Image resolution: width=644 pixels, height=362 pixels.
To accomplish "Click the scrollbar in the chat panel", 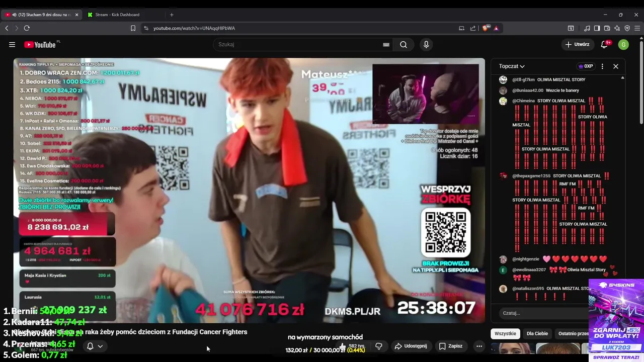I will click(622, 189).
